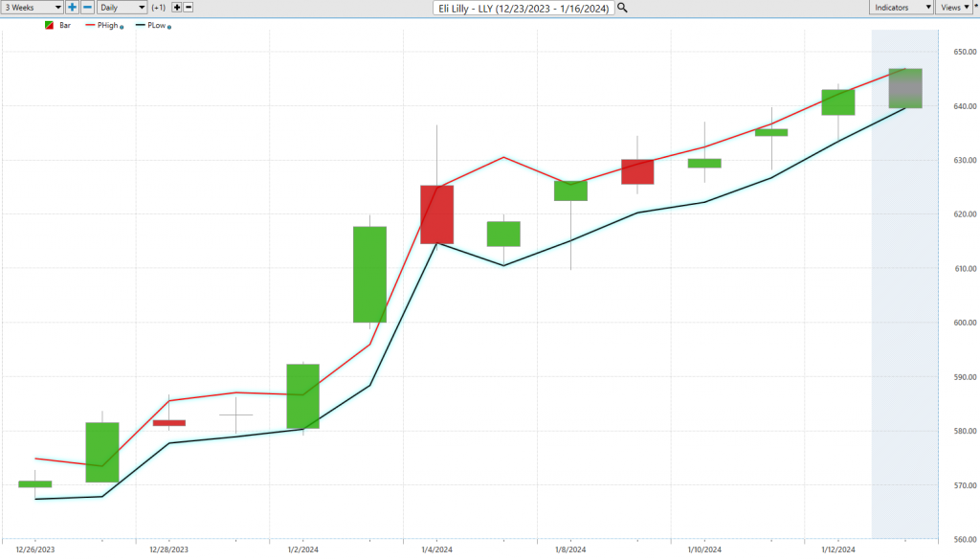Click the PLow dark line legend swatch
This screenshot has width=980, height=560.
tap(141, 26)
